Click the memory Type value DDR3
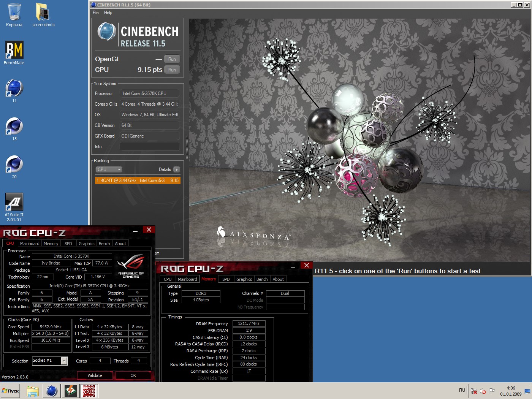 [x=201, y=293]
